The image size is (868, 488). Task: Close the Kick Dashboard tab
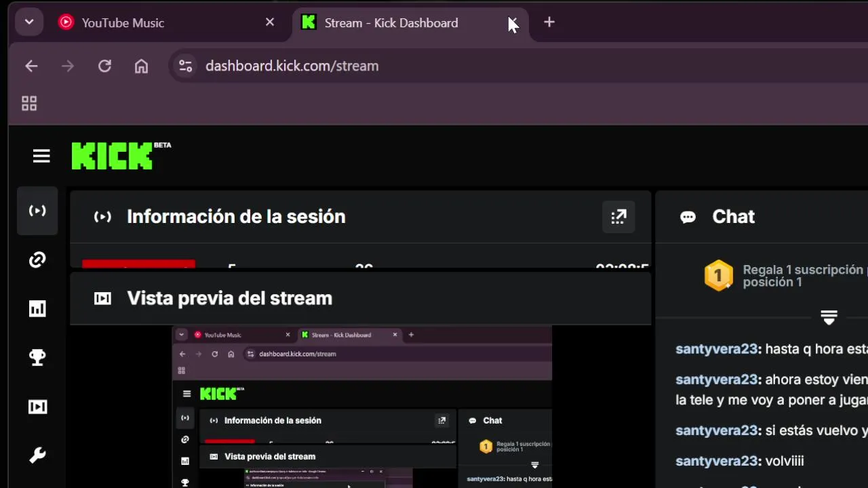[x=513, y=22]
